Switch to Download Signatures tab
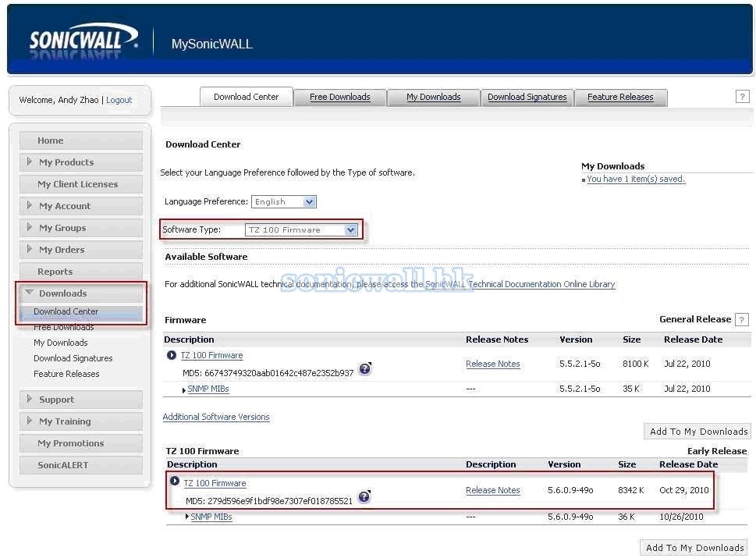This screenshot has height=558, width=756. [527, 97]
